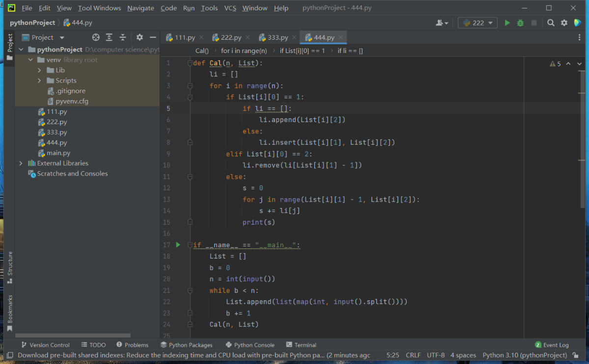Expand all items in Project panel
The height and width of the screenshot is (364, 589).
pyautogui.click(x=109, y=38)
